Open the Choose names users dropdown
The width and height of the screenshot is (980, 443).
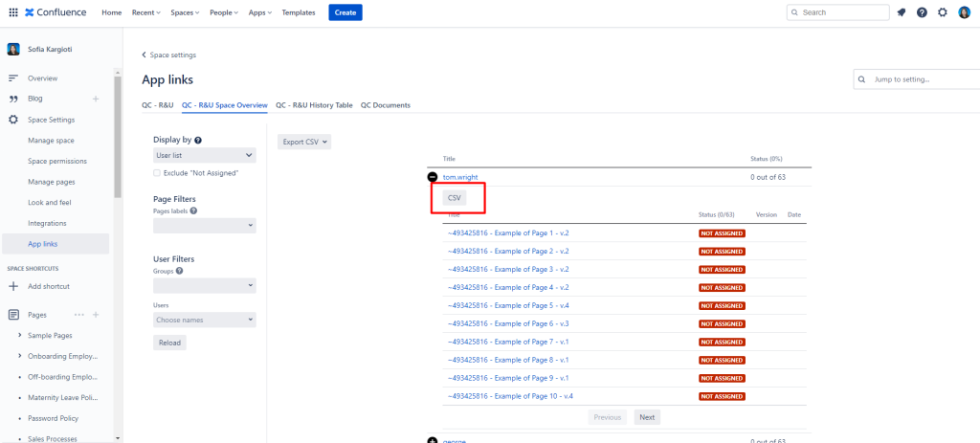click(x=205, y=320)
